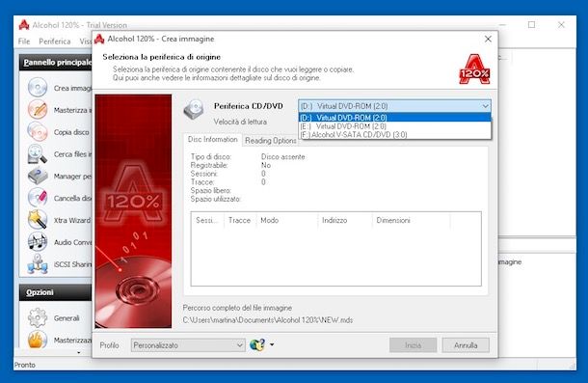Expand the Periferica CD/DVD dropdown arrow
This screenshot has width=588, height=383.
[485, 106]
